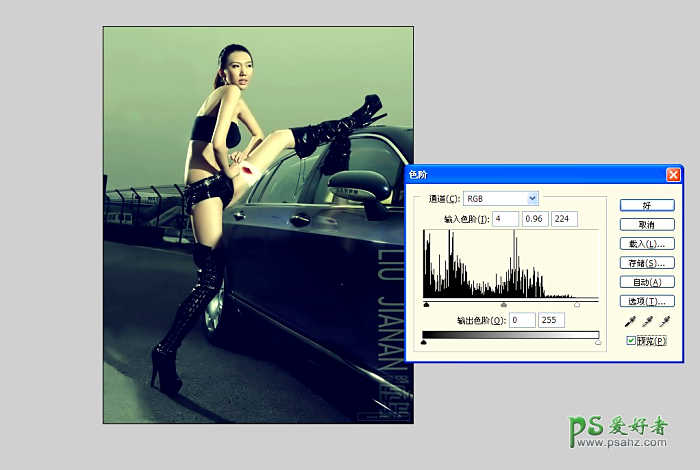The height and width of the screenshot is (470, 700).
Task: Select the gray point eyedropper
Action: pyautogui.click(x=646, y=321)
